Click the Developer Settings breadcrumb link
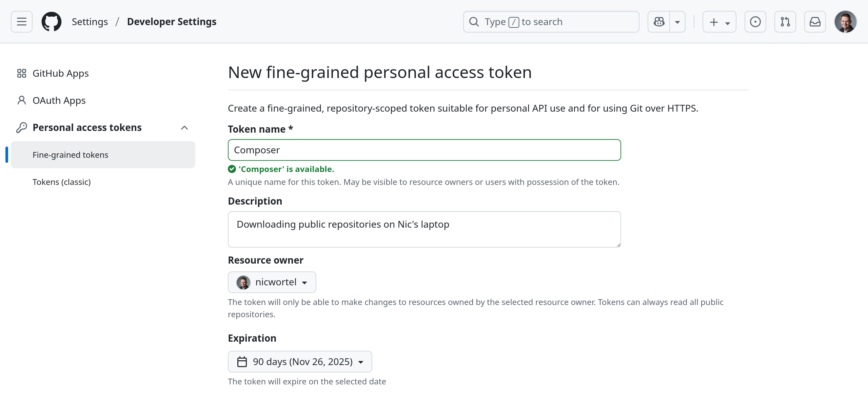The height and width of the screenshot is (400, 868). [172, 22]
